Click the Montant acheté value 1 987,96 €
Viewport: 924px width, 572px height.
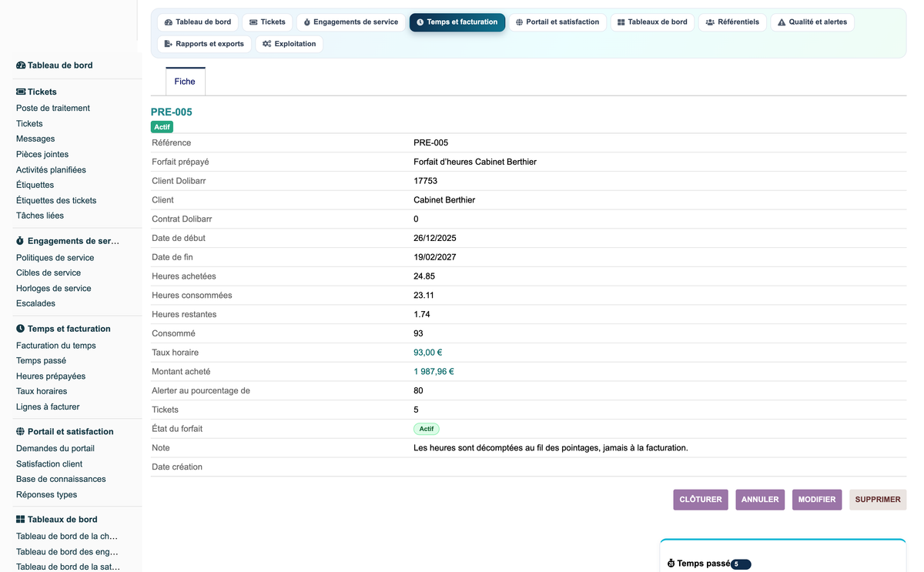tap(434, 372)
